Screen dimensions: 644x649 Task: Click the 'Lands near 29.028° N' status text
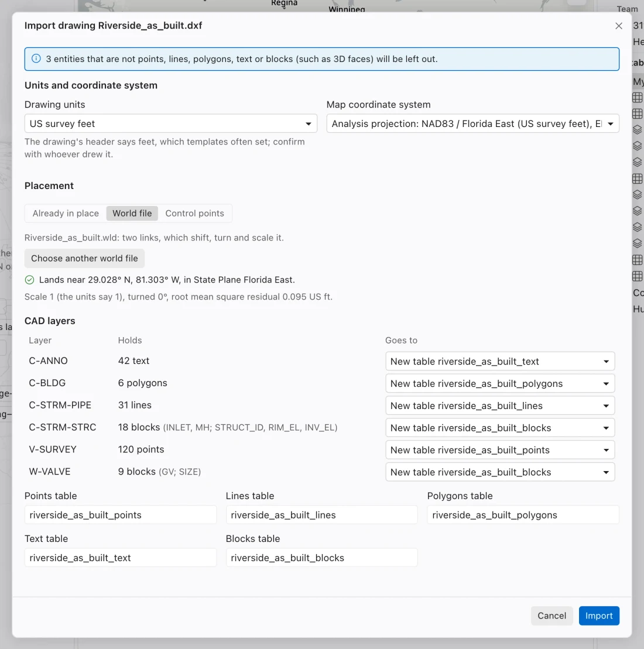[167, 280]
